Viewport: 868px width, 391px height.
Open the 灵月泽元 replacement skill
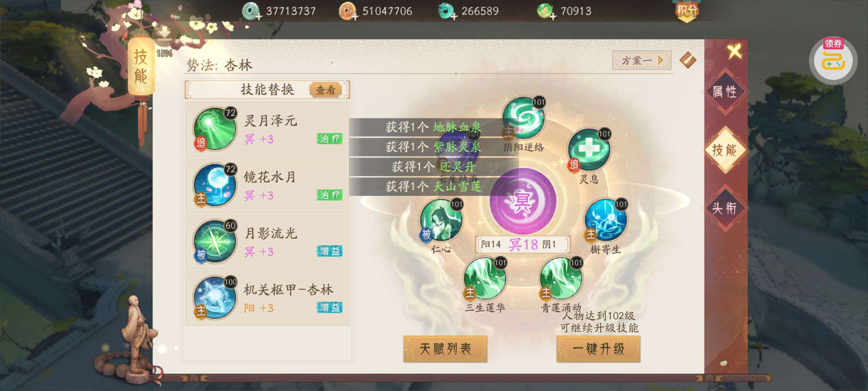267,129
